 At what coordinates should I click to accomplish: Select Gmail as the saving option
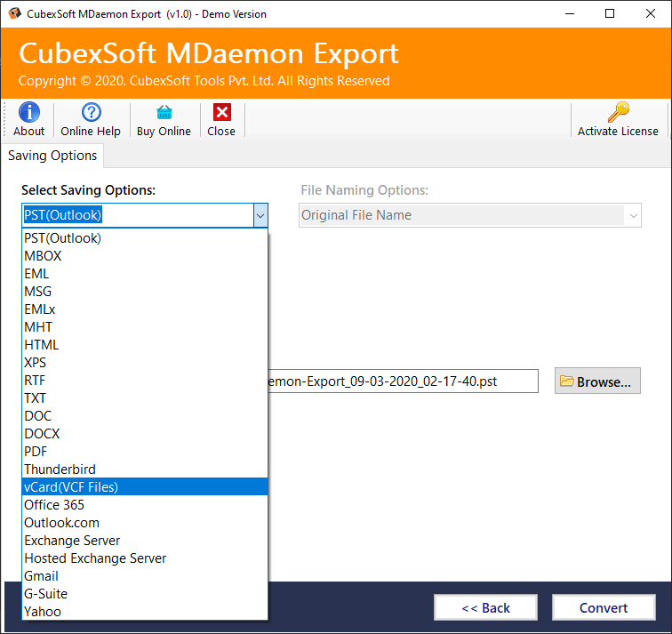[x=41, y=576]
